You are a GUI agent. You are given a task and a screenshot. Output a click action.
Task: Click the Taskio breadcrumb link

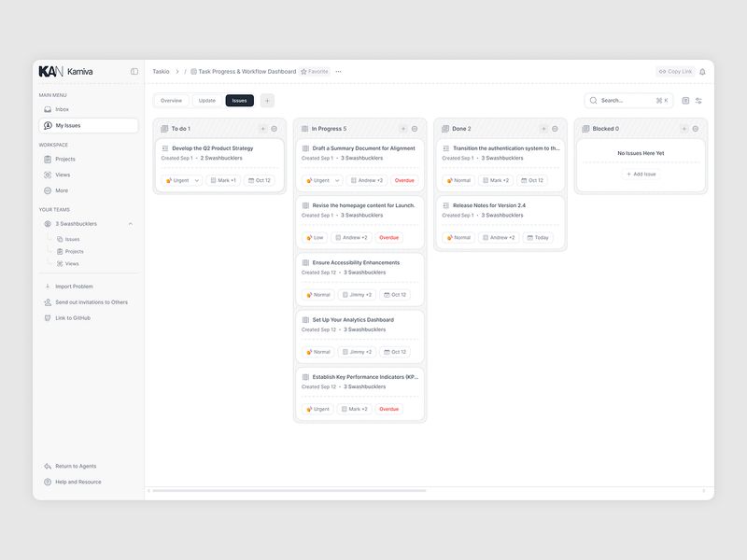pos(161,72)
